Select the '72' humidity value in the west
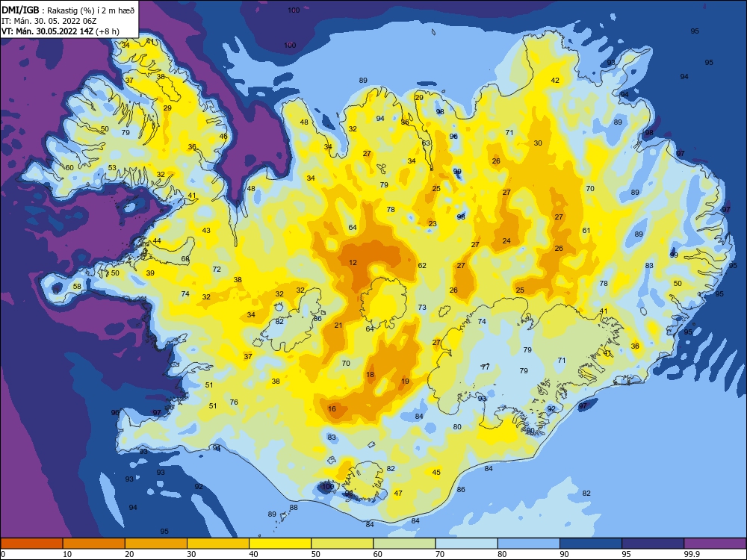 pos(217,270)
